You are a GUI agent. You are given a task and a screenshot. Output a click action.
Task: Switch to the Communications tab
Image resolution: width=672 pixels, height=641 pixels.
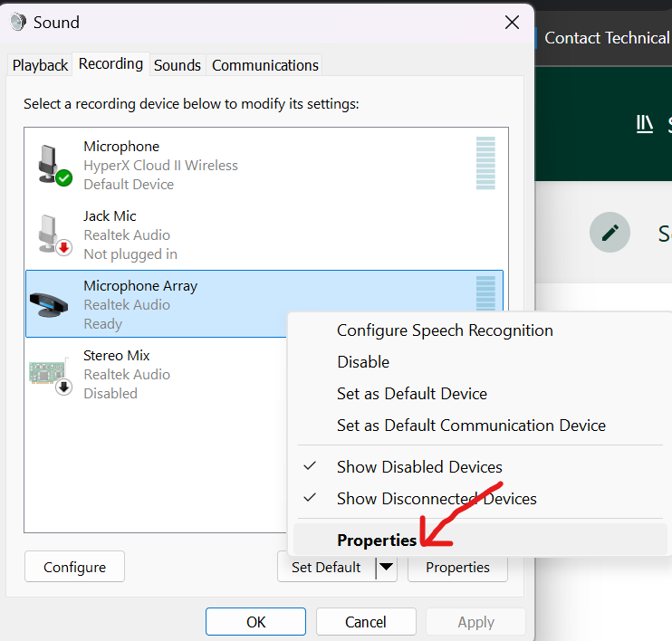[265, 65]
